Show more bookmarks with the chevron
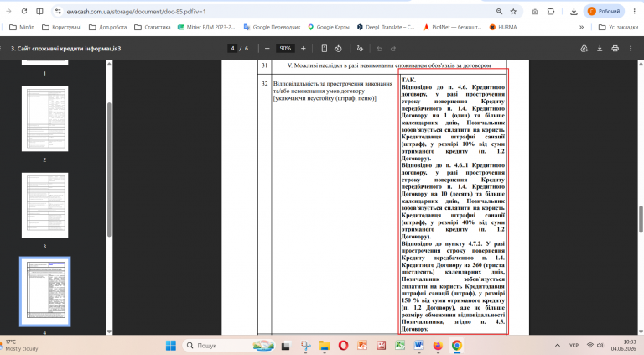Screen dimensions: 644x355 click(581, 27)
